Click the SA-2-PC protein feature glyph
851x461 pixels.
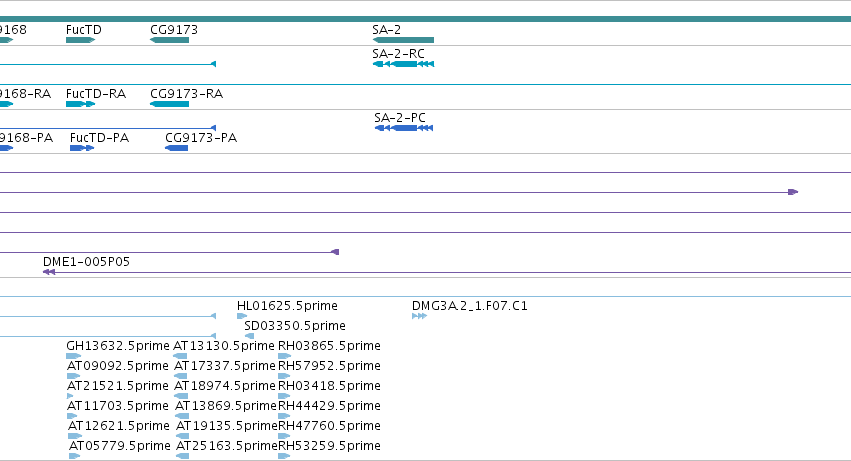click(404, 128)
